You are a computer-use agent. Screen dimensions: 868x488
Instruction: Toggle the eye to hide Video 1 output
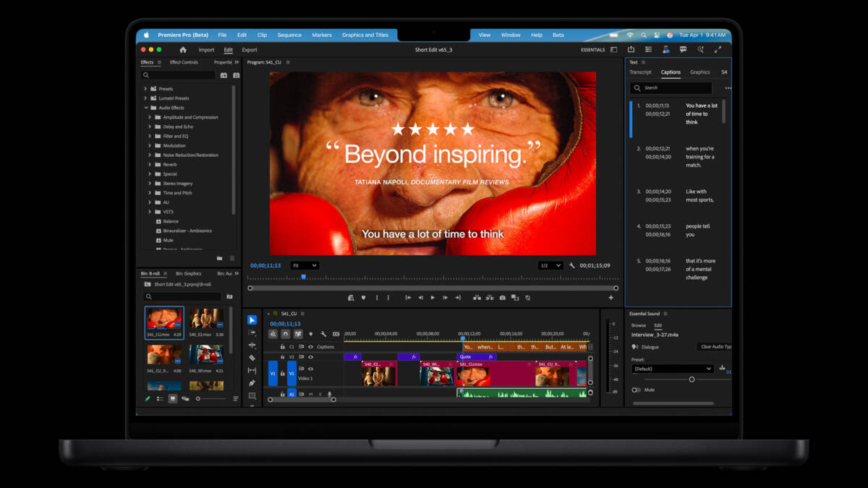tap(310, 369)
